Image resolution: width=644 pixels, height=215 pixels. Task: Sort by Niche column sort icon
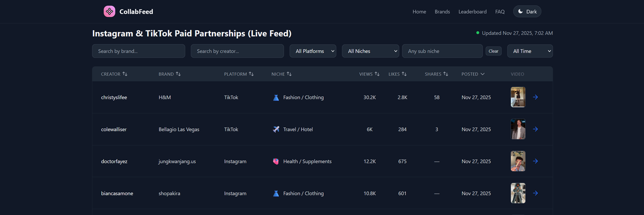point(289,74)
